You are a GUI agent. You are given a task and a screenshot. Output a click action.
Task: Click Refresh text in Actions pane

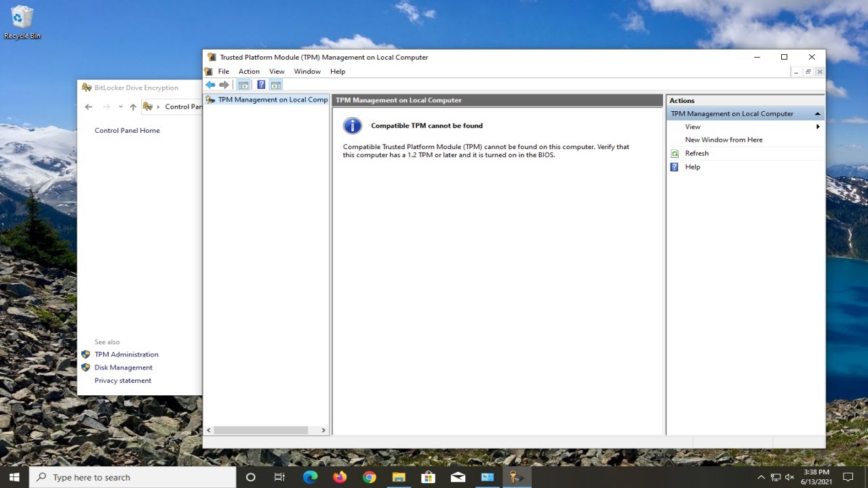pos(696,153)
